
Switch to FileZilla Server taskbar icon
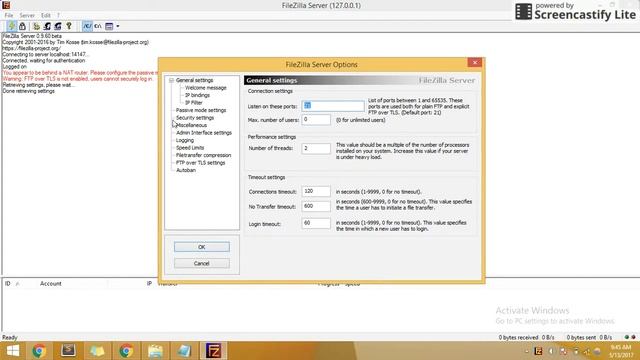point(213,351)
